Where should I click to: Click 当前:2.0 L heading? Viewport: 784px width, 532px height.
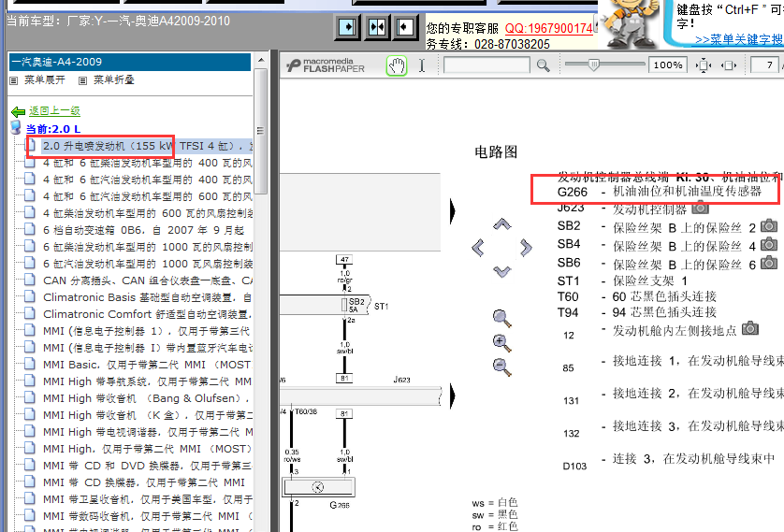pos(53,129)
